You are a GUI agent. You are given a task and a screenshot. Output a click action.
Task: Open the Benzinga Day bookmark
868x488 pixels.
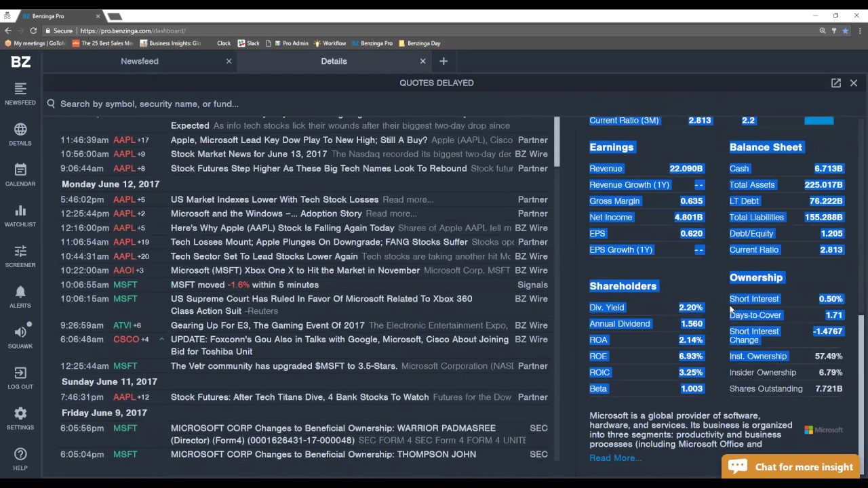click(419, 43)
